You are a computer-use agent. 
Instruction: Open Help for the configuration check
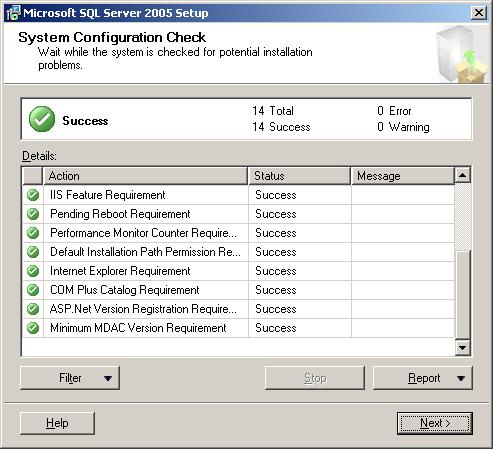point(57,423)
